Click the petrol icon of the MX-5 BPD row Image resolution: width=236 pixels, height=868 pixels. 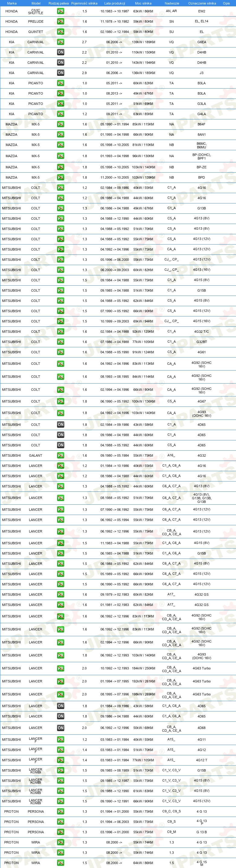[x=61, y=177]
